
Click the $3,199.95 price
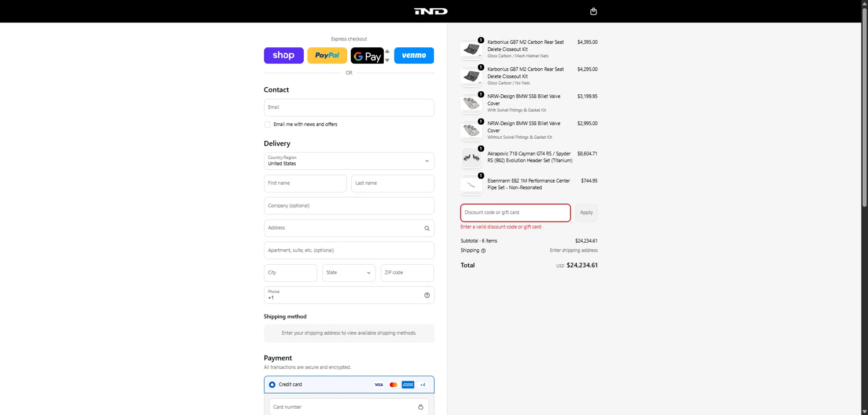[x=587, y=97]
